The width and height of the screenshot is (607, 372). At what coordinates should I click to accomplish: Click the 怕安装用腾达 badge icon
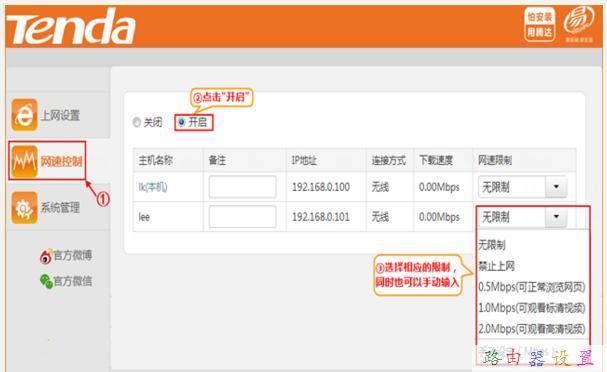[540, 24]
